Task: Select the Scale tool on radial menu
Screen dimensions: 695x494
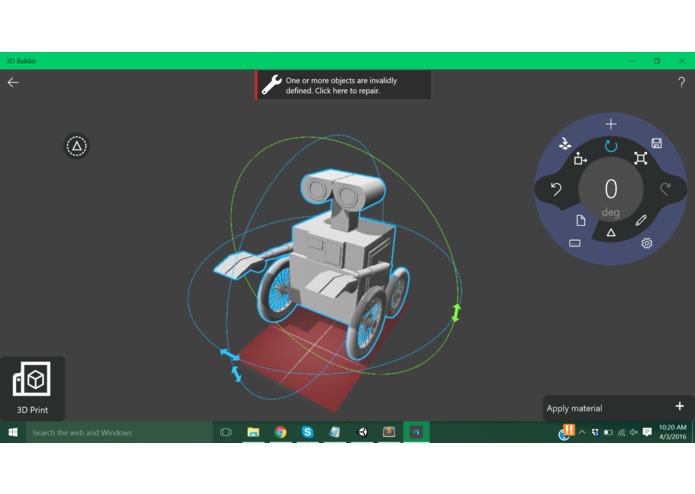Action: click(x=640, y=158)
